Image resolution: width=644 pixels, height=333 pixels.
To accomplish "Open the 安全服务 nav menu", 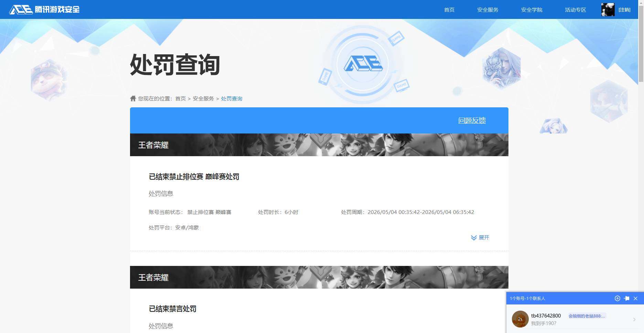I will coord(487,10).
